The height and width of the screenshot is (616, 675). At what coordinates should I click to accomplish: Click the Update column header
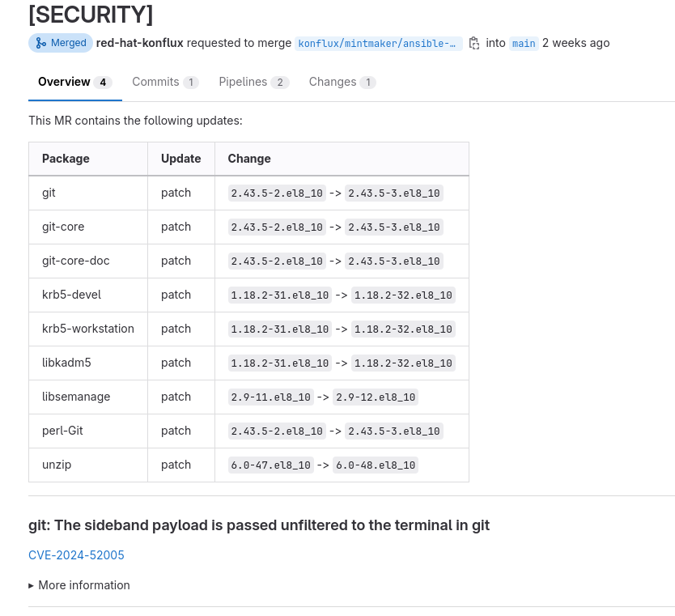click(x=180, y=159)
